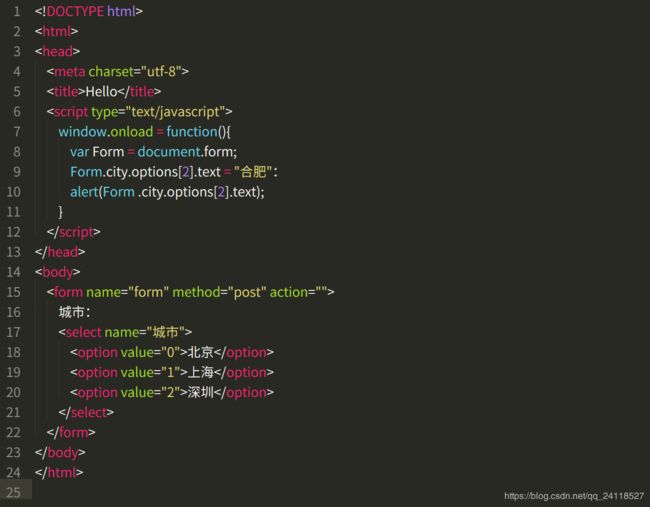This screenshot has height=507, width=650.
Task: Click line number 1 in the gutter
Action: click(x=17, y=11)
